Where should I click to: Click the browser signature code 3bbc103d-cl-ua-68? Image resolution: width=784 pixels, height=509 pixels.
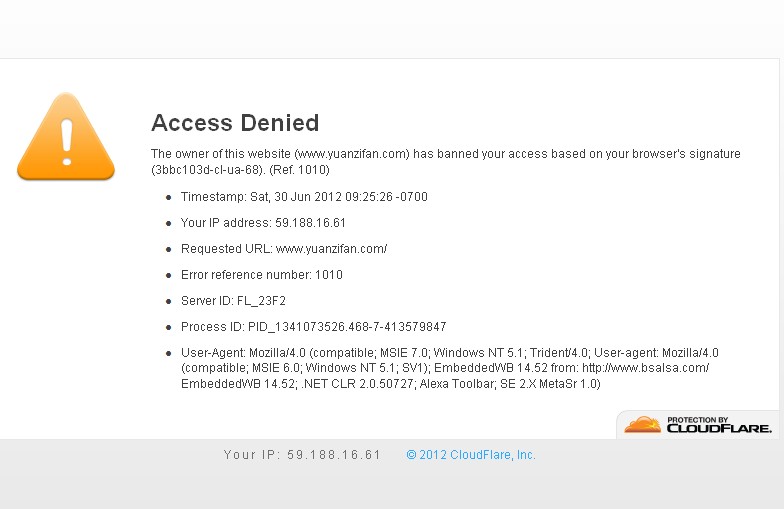208,170
